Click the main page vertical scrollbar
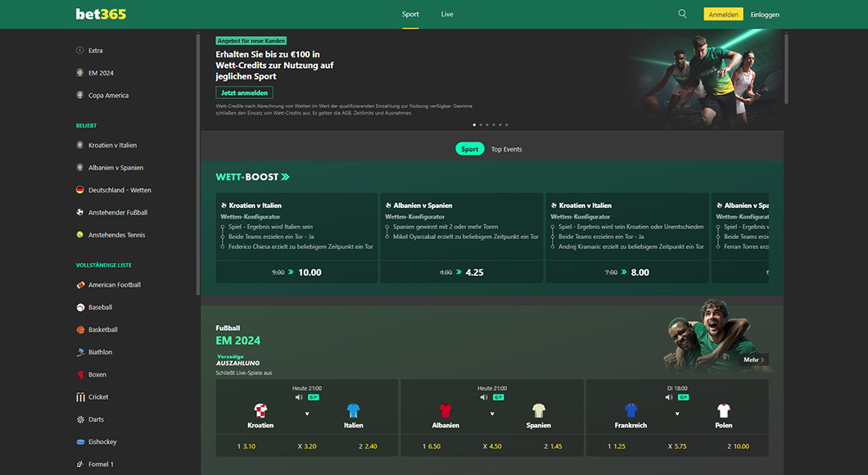This screenshot has height=475, width=868. pyautogui.click(x=786, y=69)
